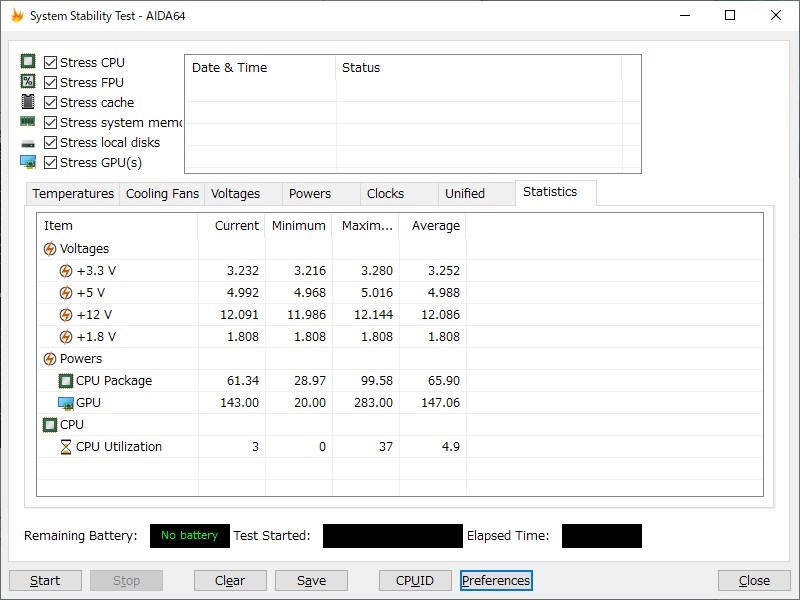Disable the Stress cache checkbox
800x600 pixels.
click(x=51, y=103)
